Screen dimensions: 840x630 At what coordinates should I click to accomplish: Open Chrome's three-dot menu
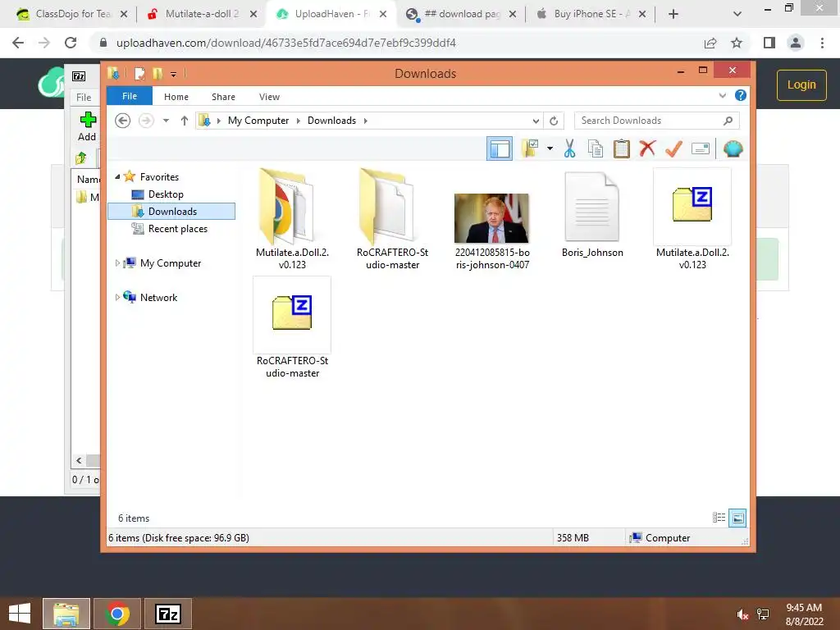[x=822, y=43]
